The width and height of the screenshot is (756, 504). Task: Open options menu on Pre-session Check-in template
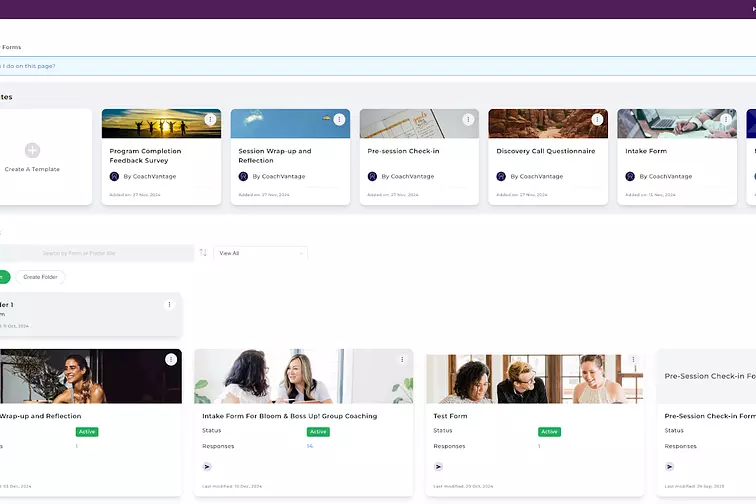(x=468, y=119)
